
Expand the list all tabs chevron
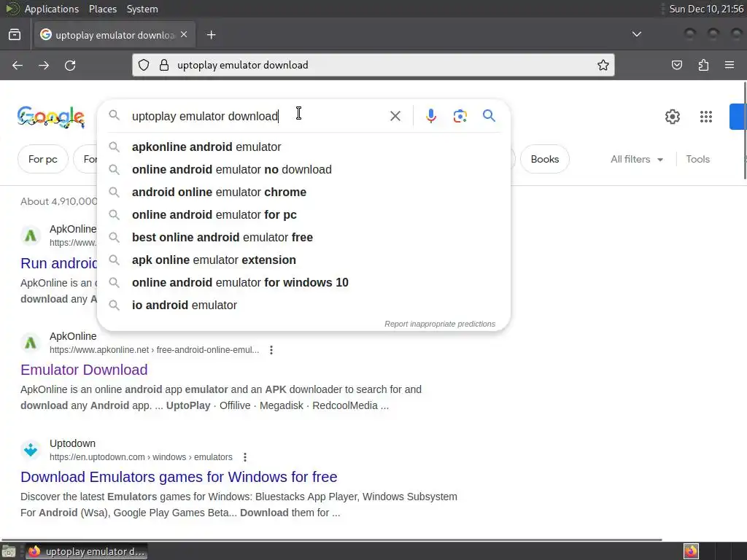636,34
